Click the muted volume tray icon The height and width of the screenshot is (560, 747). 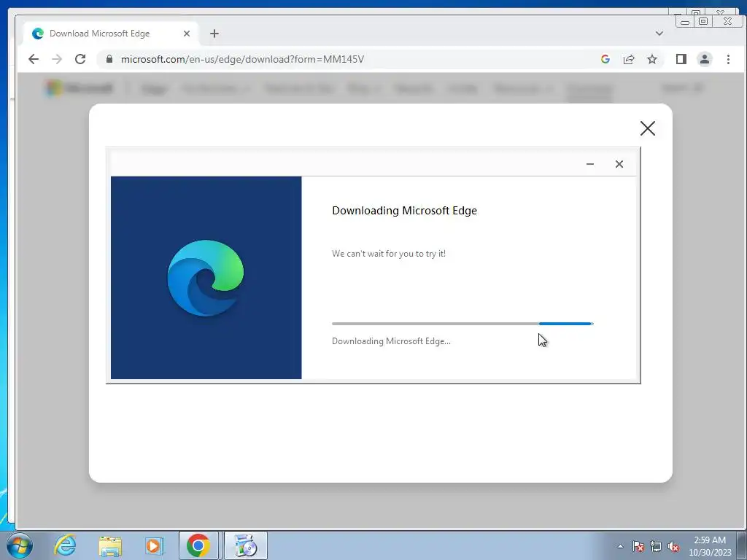(673, 546)
